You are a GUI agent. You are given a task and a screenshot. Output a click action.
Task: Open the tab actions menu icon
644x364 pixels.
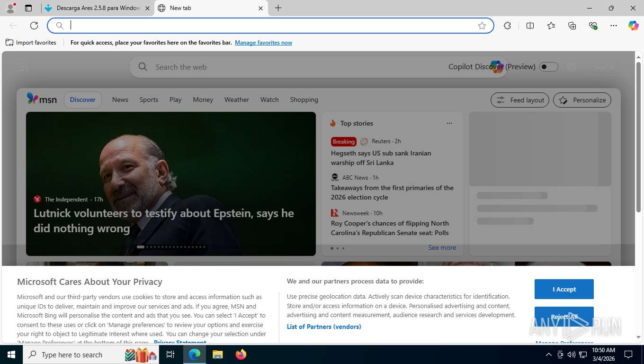[x=28, y=8]
